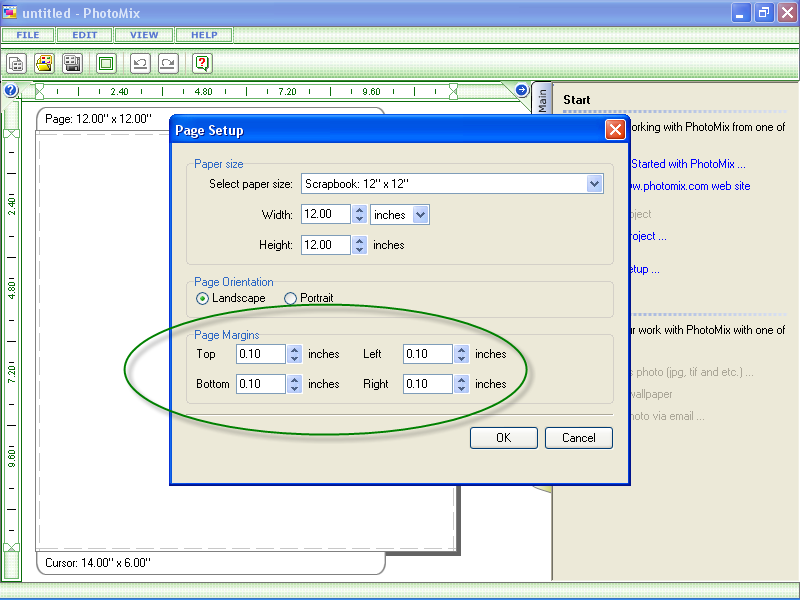The height and width of the screenshot is (600, 800).
Task: Click the Cursor: 14.00'' x 6.00'' readout
Action: click(98, 563)
